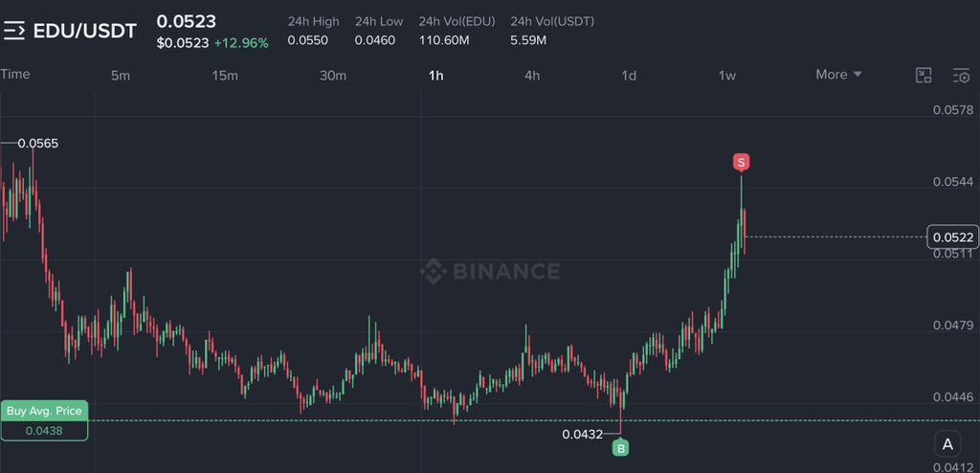Click the 0.0446 price axis label

tap(953, 396)
